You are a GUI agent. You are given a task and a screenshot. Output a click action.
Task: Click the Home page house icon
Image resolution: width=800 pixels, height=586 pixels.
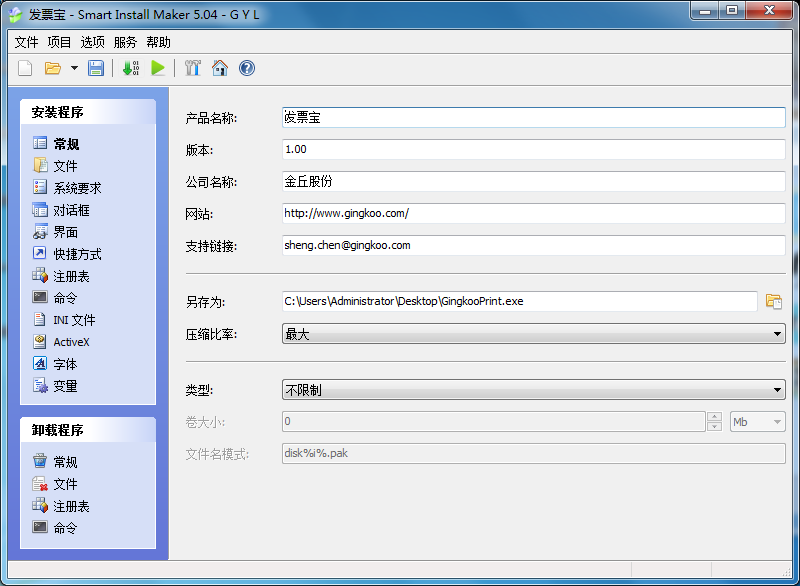tap(220, 68)
